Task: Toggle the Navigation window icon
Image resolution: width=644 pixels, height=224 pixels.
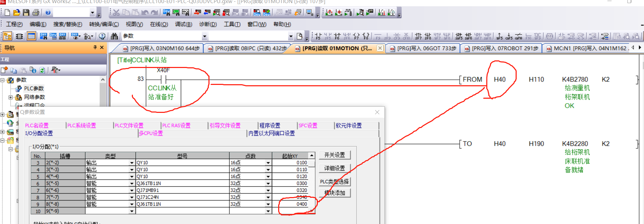Action: [7, 36]
